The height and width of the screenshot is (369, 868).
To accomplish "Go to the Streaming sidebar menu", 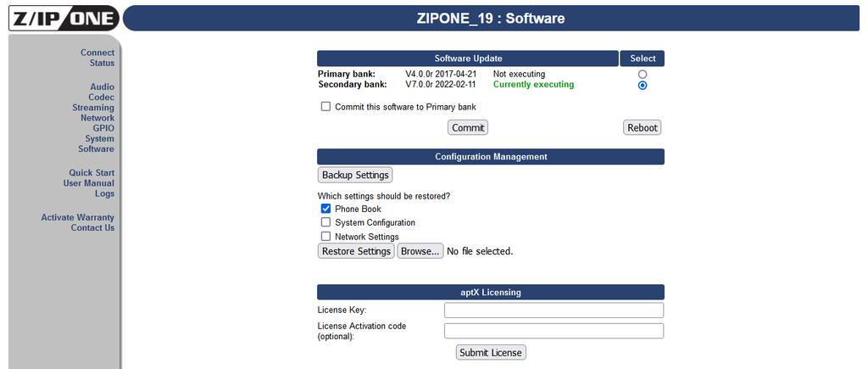I will tap(93, 108).
